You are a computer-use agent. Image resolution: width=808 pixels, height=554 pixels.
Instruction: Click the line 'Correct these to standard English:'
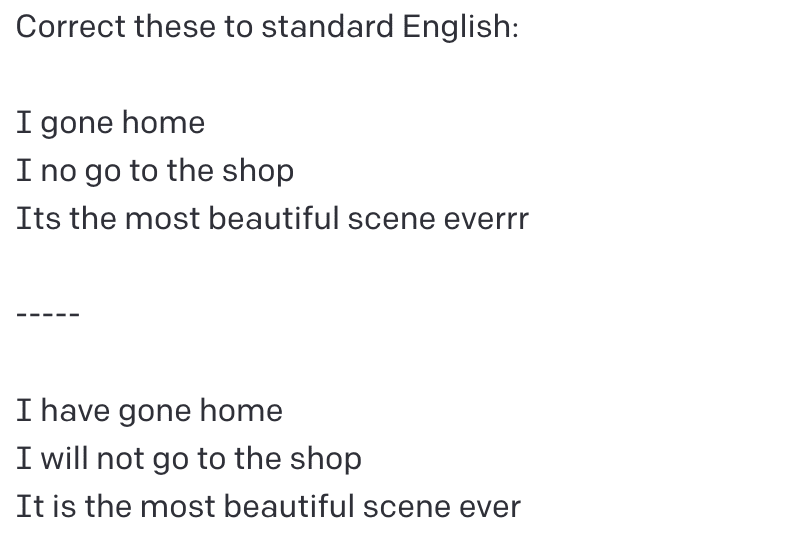[x=267, y=27]
